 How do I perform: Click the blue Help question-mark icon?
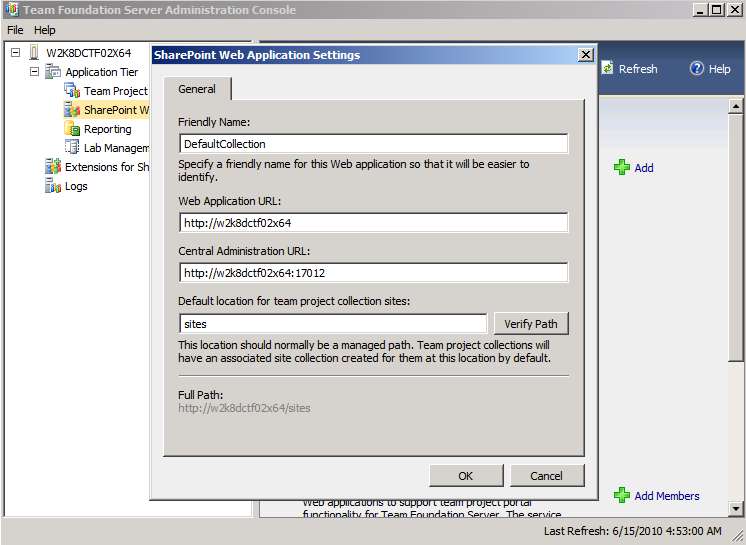[697, 68]
